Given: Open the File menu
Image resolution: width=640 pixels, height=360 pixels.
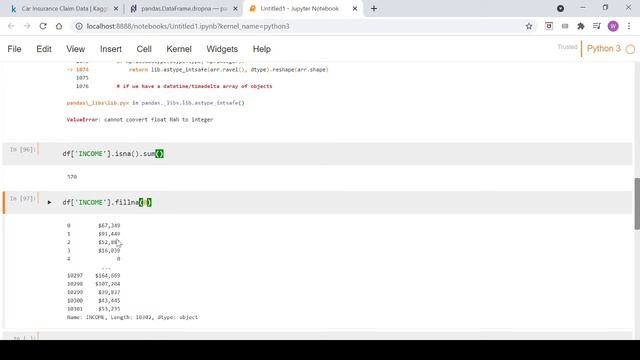Looking at the screenshot, I should coord(14,49).
